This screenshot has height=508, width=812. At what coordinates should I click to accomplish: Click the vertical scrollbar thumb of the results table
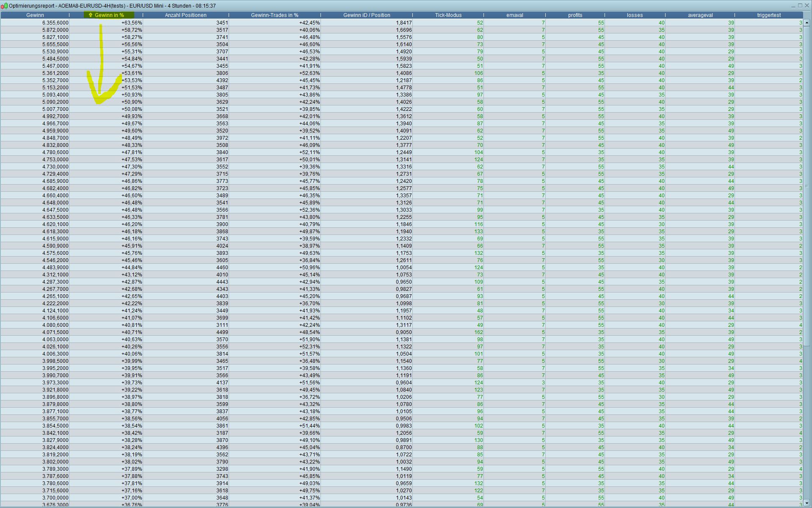[807, 186]
